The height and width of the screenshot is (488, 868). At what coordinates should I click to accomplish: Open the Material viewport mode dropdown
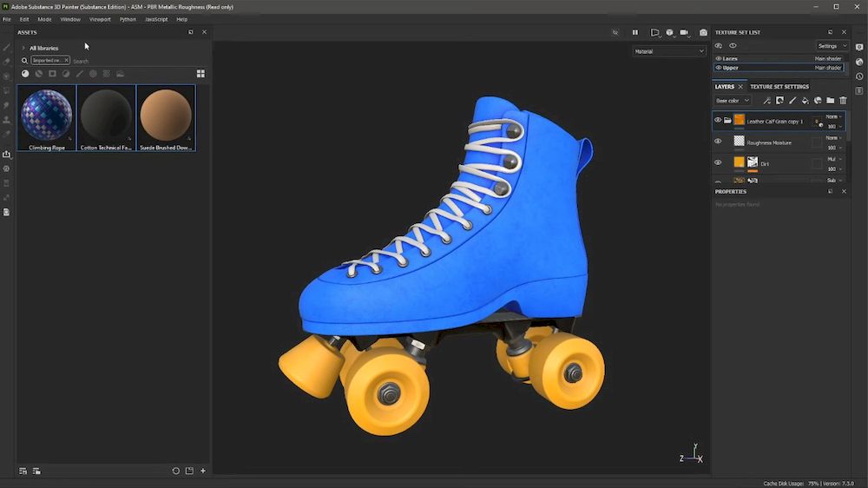coord(669,51)
